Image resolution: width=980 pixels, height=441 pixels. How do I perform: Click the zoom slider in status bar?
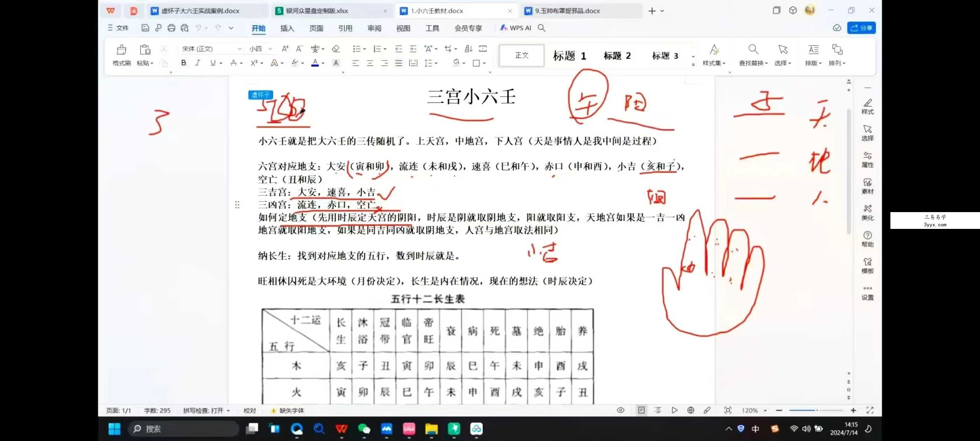pos(816,410)
